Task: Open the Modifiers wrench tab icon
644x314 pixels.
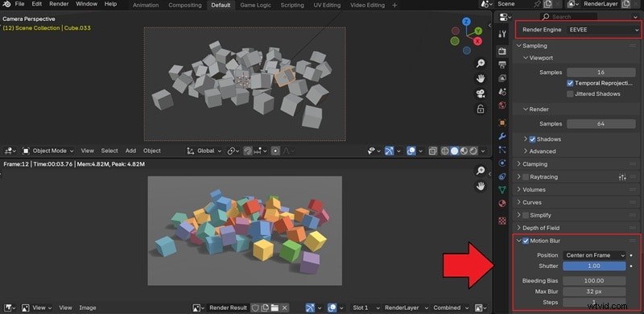Action: [x=502, y=136]
